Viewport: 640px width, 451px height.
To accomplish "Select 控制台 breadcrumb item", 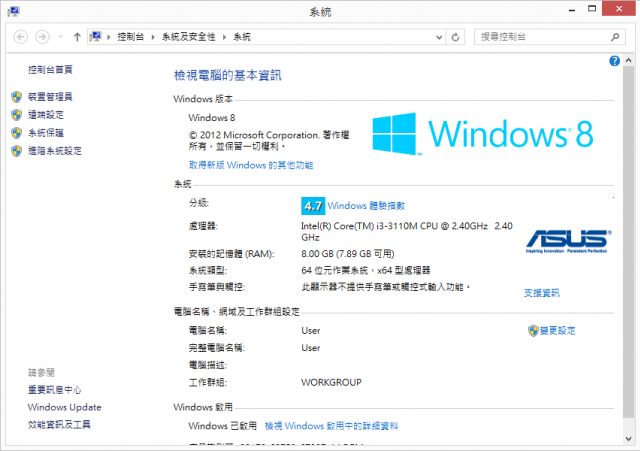I will pos(131,37).
